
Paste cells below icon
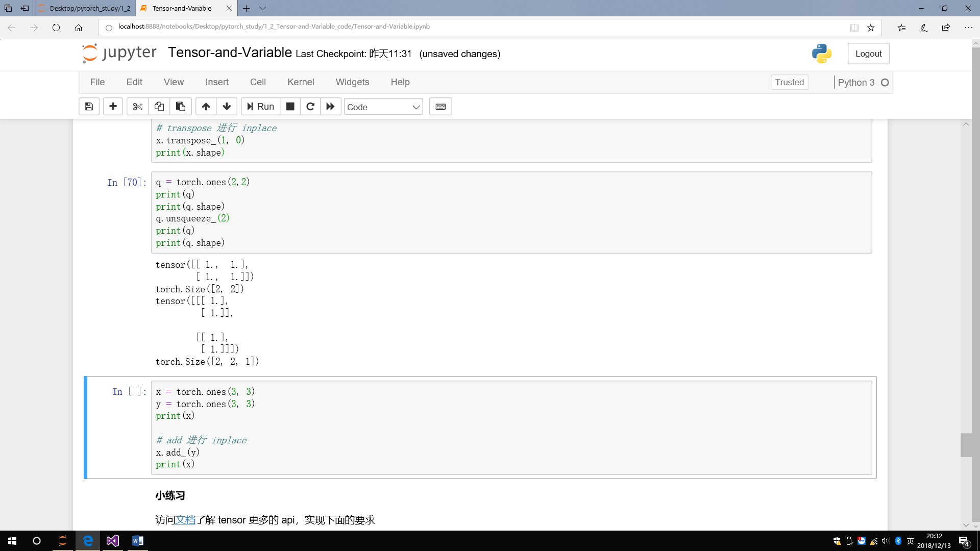(x=181, y=107)
